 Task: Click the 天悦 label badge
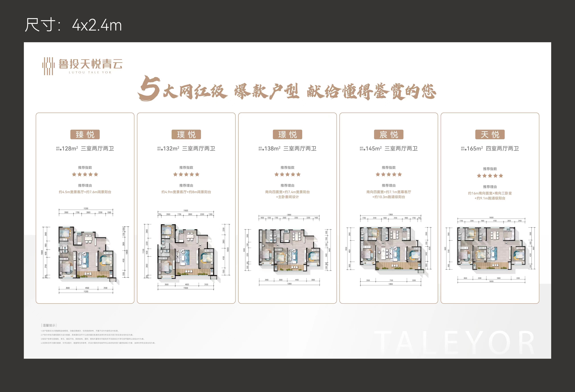point(490,134)
